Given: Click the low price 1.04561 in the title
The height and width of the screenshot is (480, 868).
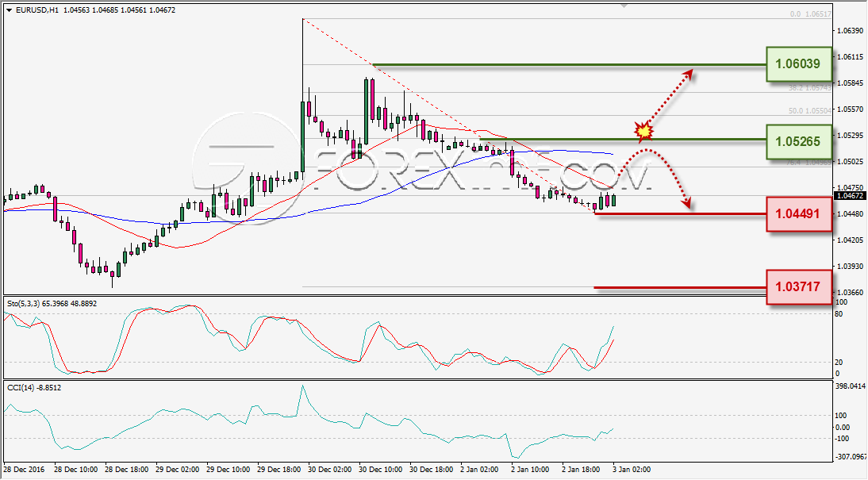Looking at the screenshot, I should pos(134,10).
